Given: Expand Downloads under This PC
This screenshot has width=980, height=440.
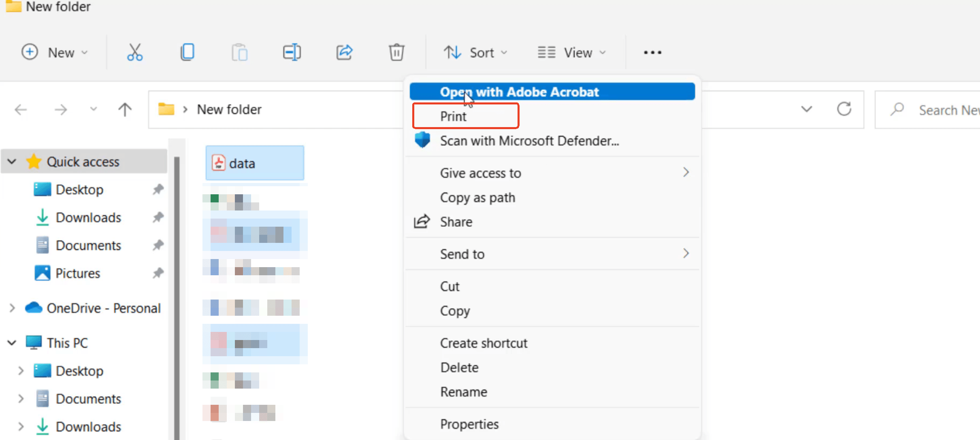Looking at the screenshot, I should 21,427.
